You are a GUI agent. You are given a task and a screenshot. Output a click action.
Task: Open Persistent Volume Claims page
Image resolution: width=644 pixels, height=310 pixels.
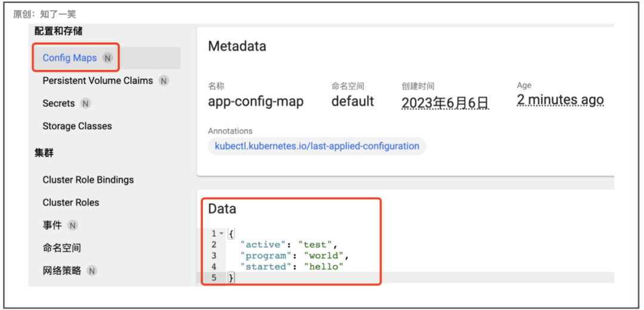coord(98,80)
